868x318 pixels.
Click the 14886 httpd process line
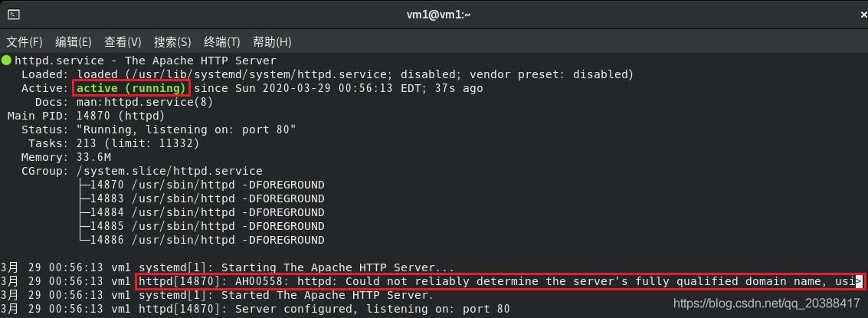tap(202, 240)
